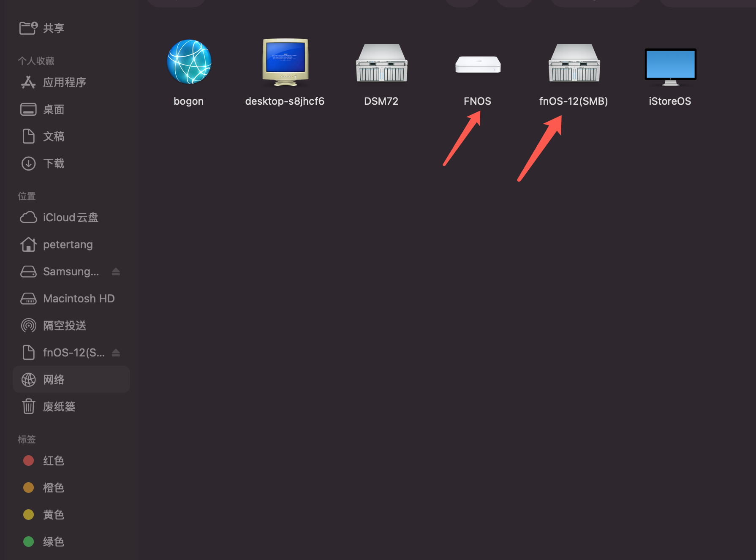Open 共享 in the sidebar

point(54,28)
